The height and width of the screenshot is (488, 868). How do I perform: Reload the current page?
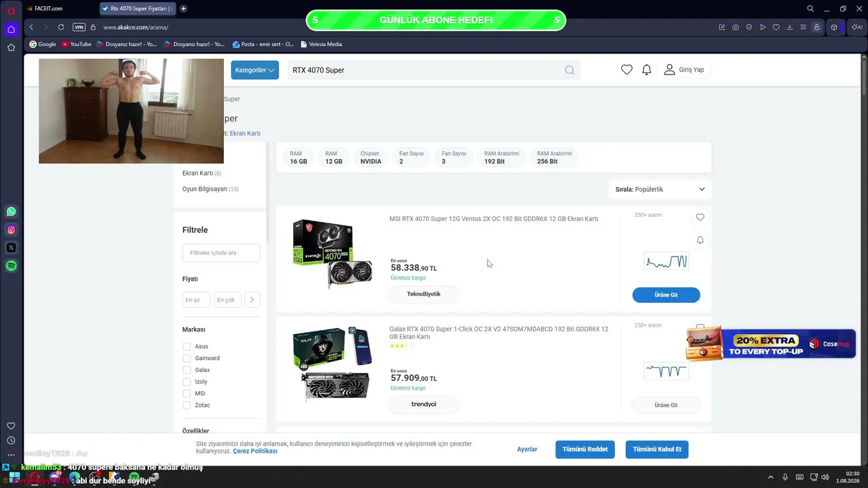pos(61,27)
